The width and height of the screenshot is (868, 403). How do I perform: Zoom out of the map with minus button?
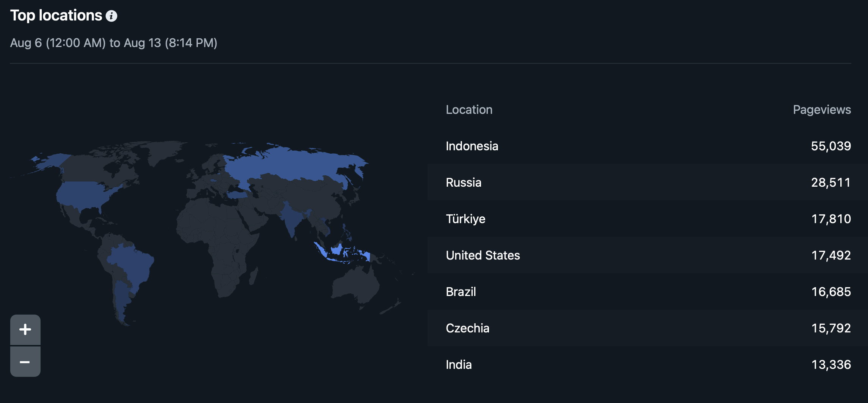pyautogui.click(x=25, y=362)
